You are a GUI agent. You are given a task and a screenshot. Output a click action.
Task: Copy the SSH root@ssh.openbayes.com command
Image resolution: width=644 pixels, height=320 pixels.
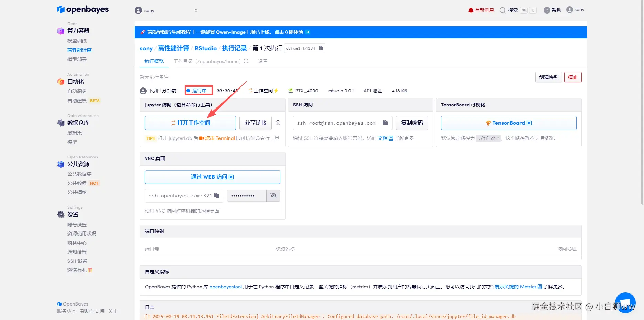point(386,123)
